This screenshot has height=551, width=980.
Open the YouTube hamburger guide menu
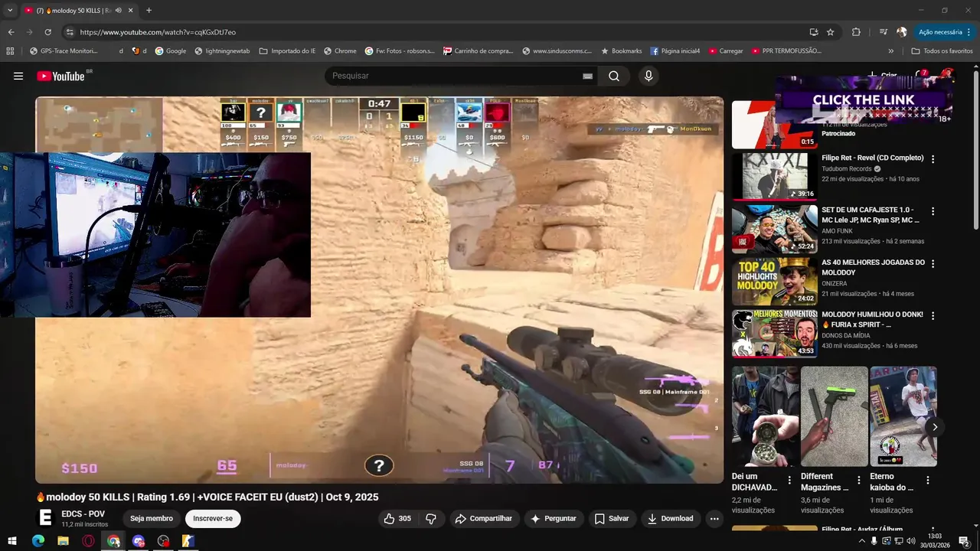click(x=18, y=76)
